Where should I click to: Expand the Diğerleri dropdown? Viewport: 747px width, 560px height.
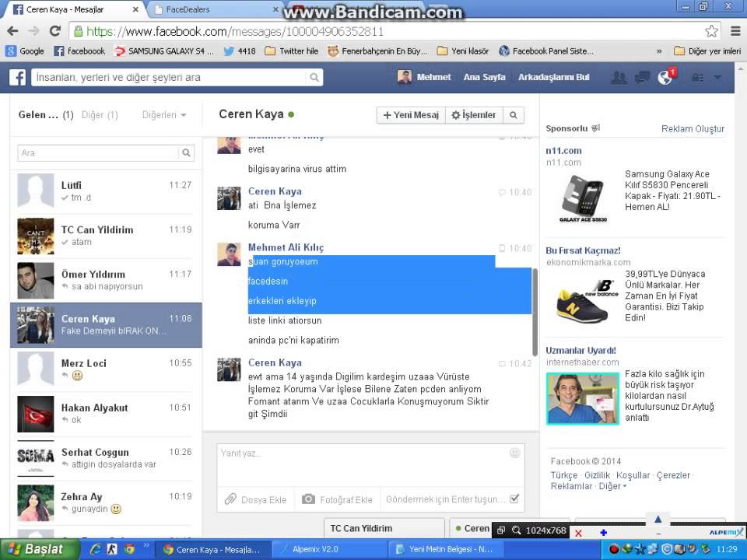[x=164, y=115]
